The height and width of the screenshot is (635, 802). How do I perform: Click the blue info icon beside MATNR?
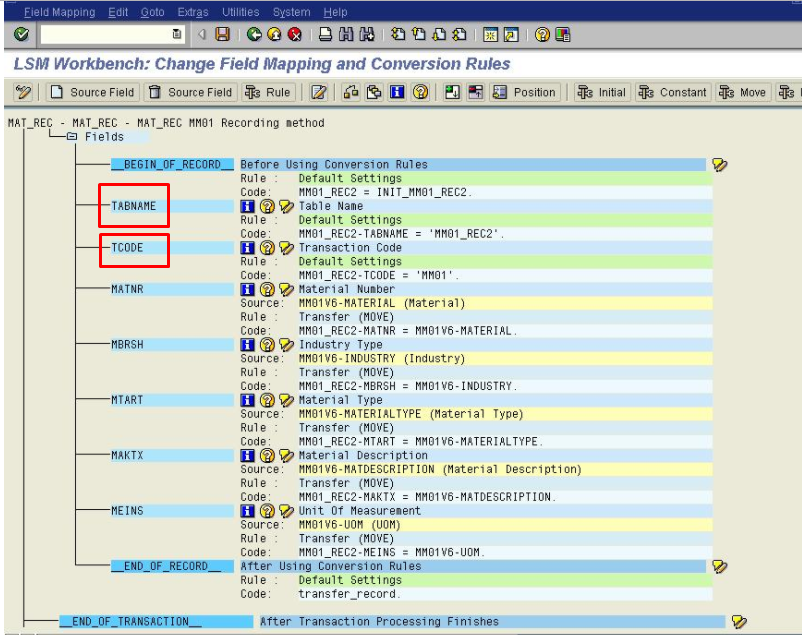(249, 289)
